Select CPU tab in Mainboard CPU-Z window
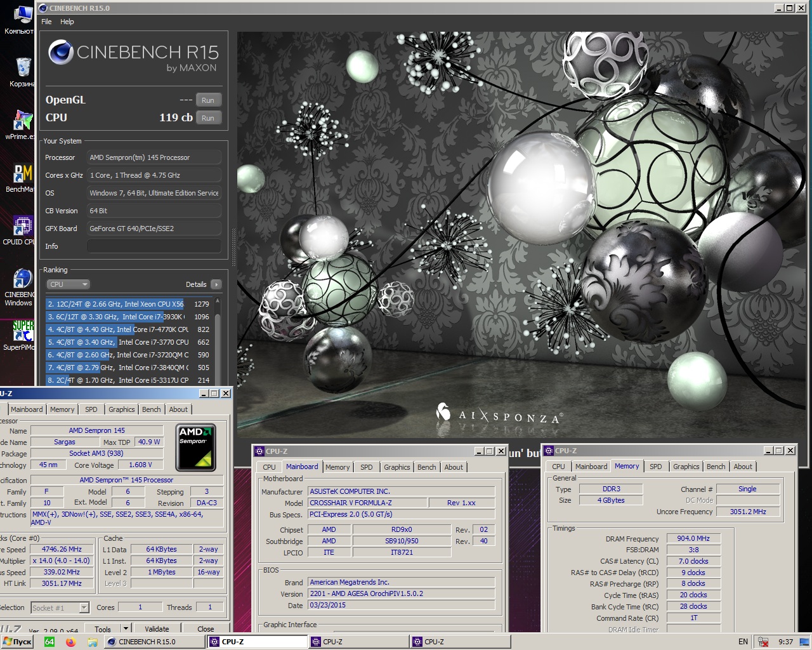This screenshot has width=812, height=650. tap(270, 467)
